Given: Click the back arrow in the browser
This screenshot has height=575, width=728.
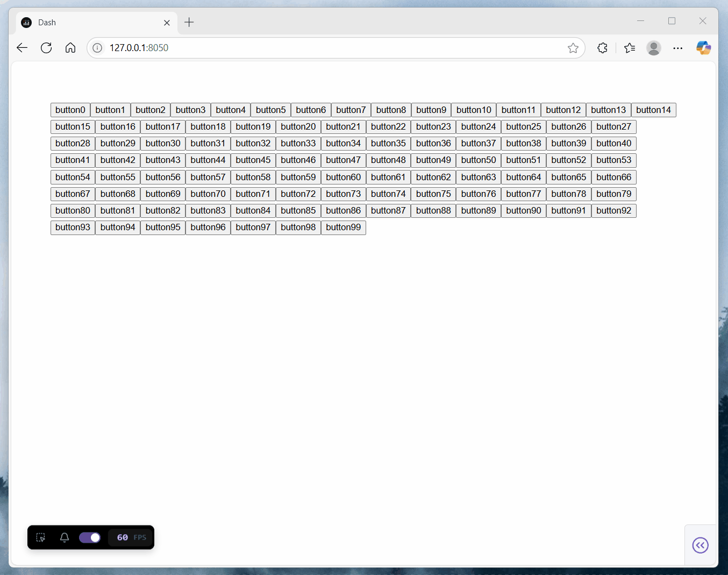Looking at the screenshot, I should (22, 48).
